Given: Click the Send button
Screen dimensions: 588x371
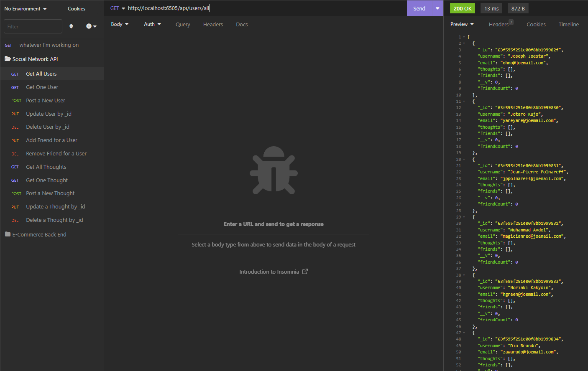Looking at the screenshot, I should coord(419,8).
